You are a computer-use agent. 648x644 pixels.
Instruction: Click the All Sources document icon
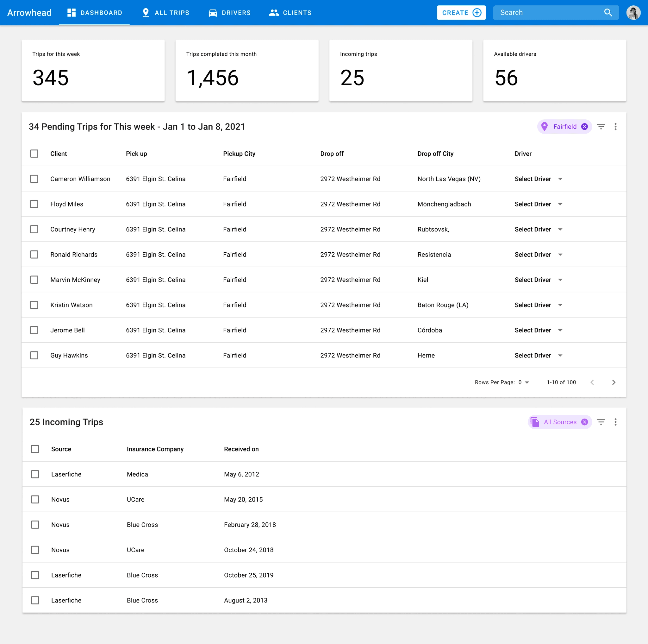(535, 422)
